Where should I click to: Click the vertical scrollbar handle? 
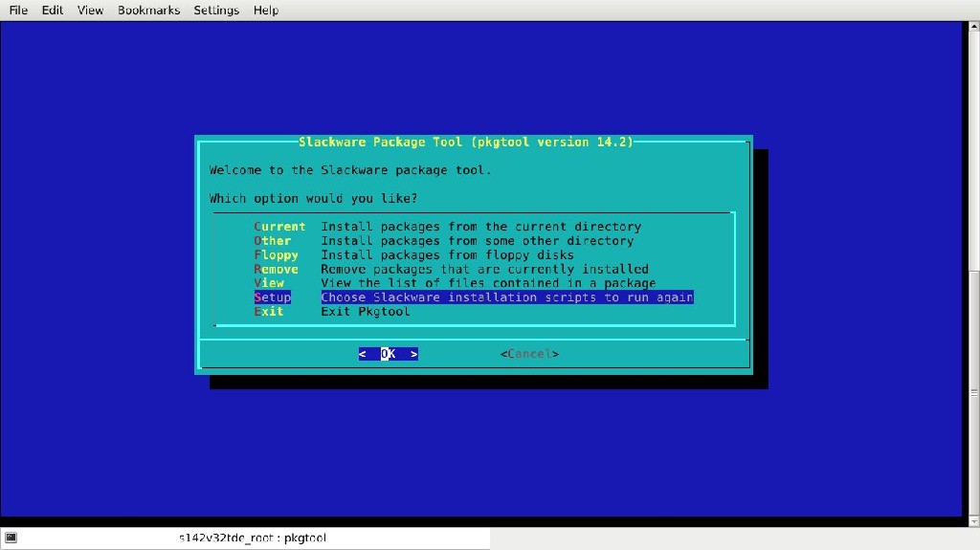point(973,393)
